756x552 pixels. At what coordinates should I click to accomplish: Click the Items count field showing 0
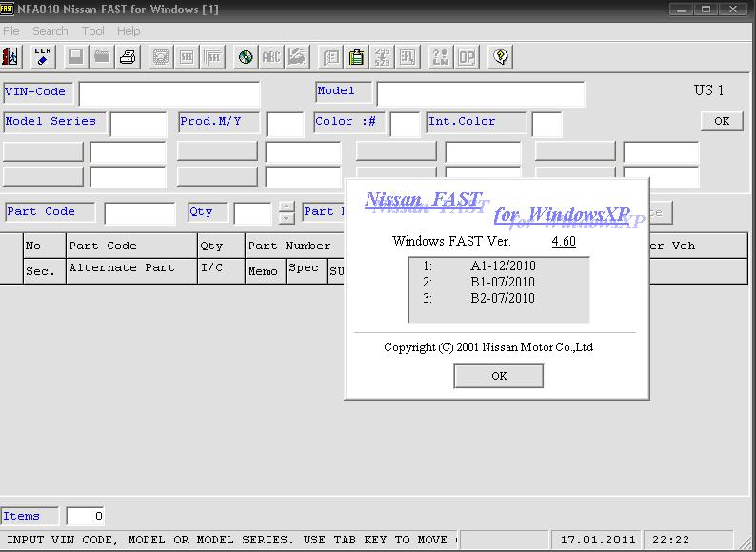86,516
